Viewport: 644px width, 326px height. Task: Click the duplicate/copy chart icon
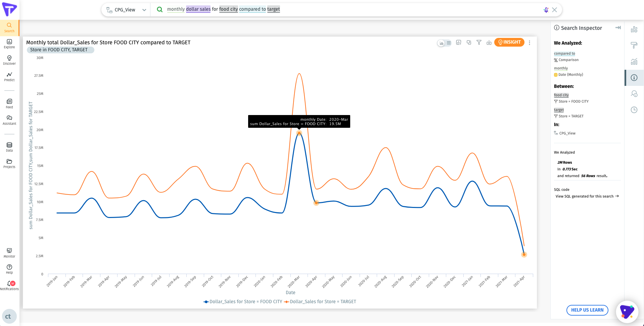tap(469, 43)
